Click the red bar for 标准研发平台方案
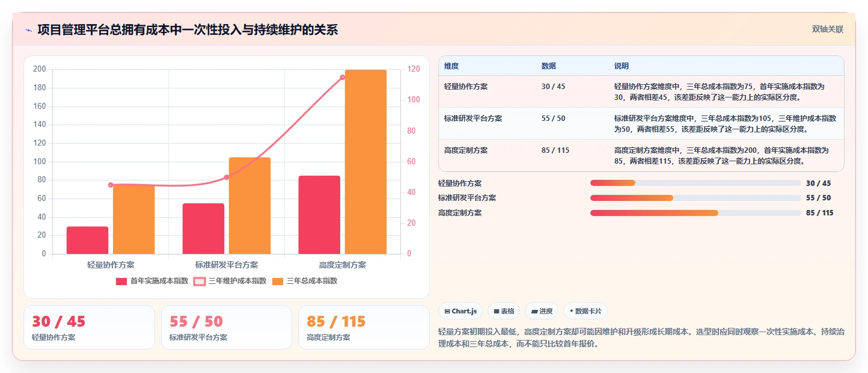 click(x=204, y=229)
